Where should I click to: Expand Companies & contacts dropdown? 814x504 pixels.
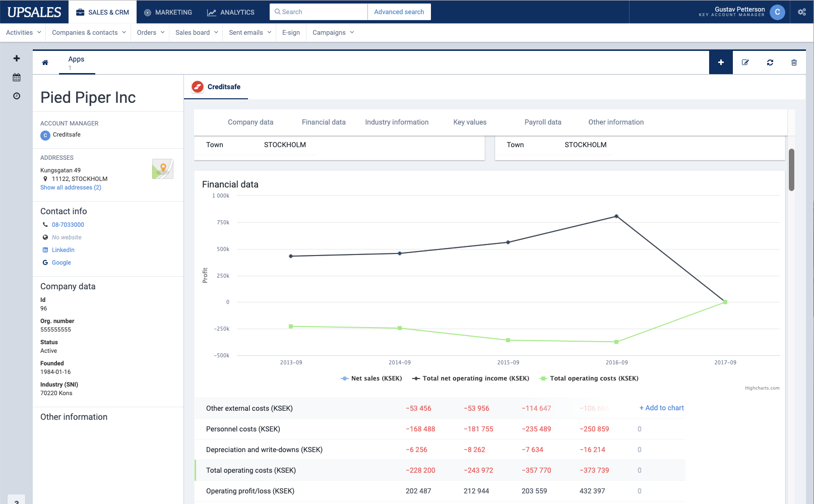(89, 33)
